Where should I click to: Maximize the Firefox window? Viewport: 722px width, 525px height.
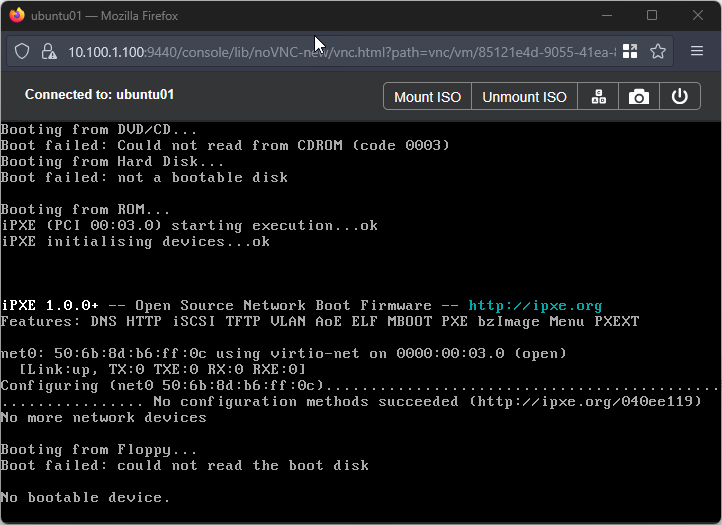(x=652, y=16)
